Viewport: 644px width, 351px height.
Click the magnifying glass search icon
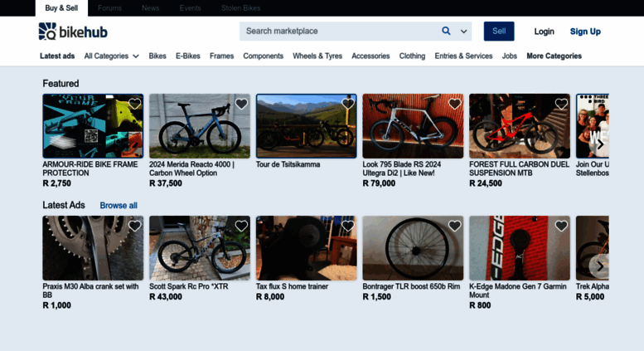coord(446,31)
